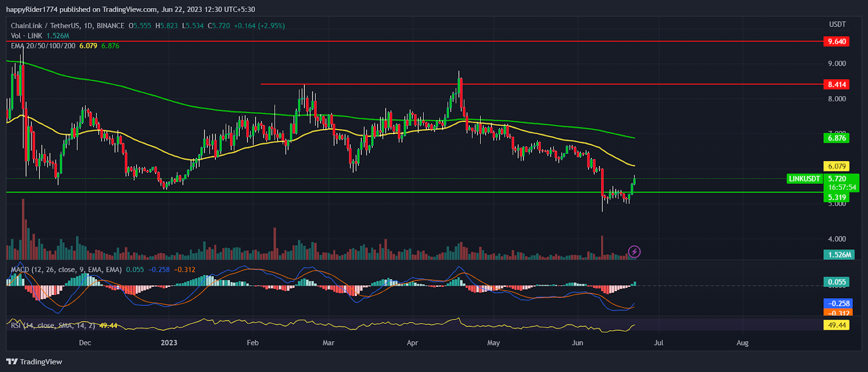This screenshot has height=372, width=868.
Task: Click the 5.319 green support price label
Action: (x=836, y=197)
